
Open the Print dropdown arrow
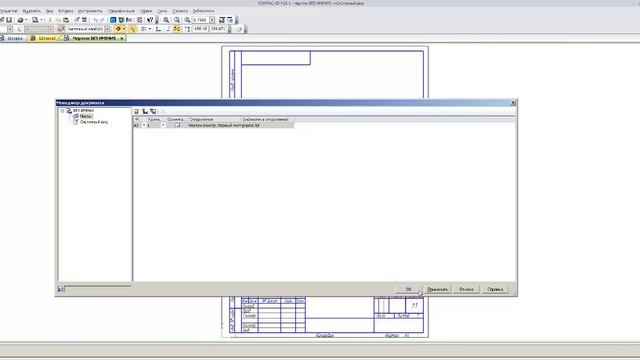click(26, 20)
